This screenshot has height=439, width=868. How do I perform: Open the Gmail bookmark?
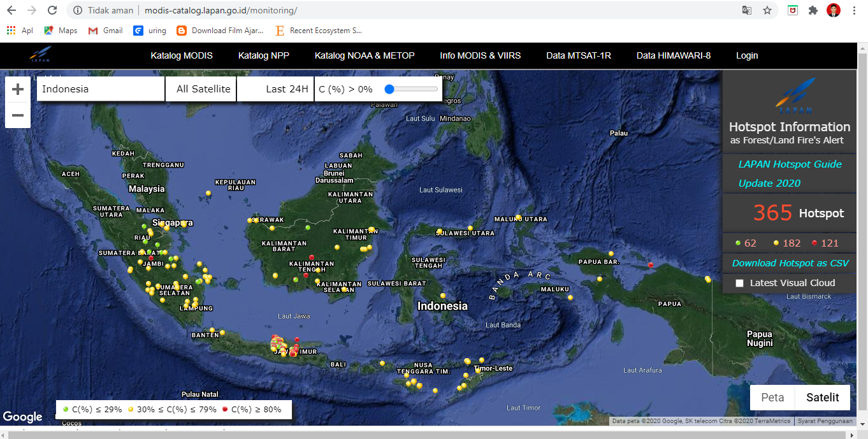(x=106, y=30)
